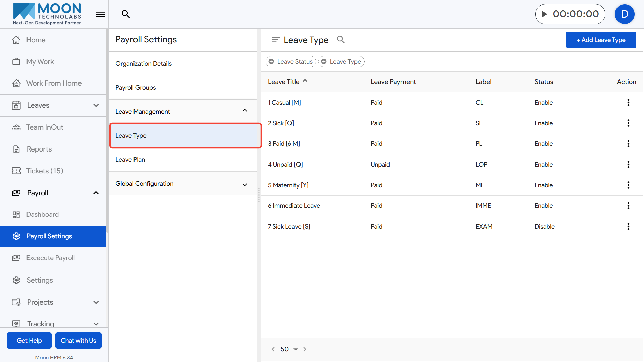Open action menu for Casual leave row
The image size is (644, 362).
(628, 103)
